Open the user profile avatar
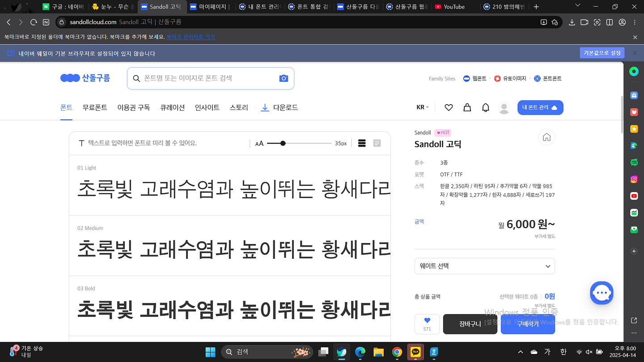Viewport: 644px width, 362px height. pyautogui.click(x=504, y=108)
